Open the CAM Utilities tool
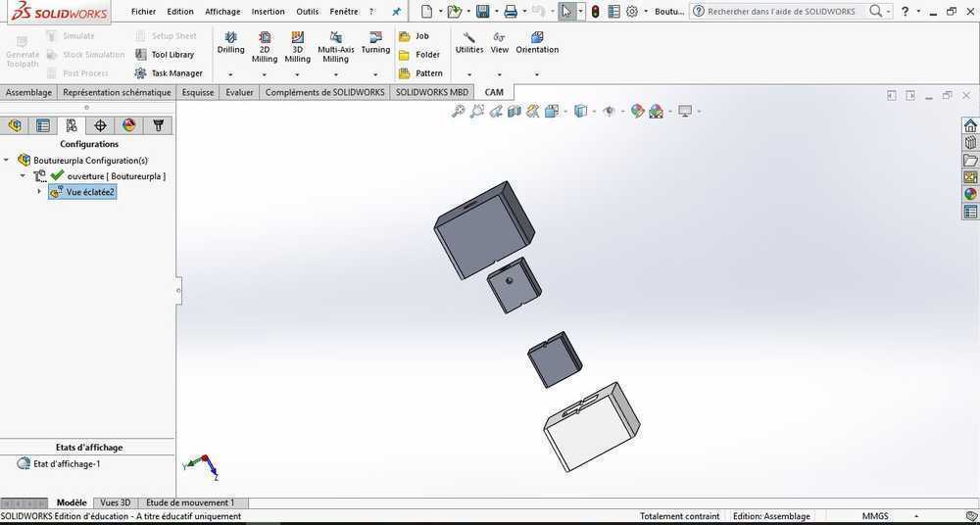The width and height of the screenshot is (980, 525). point(469,43)
